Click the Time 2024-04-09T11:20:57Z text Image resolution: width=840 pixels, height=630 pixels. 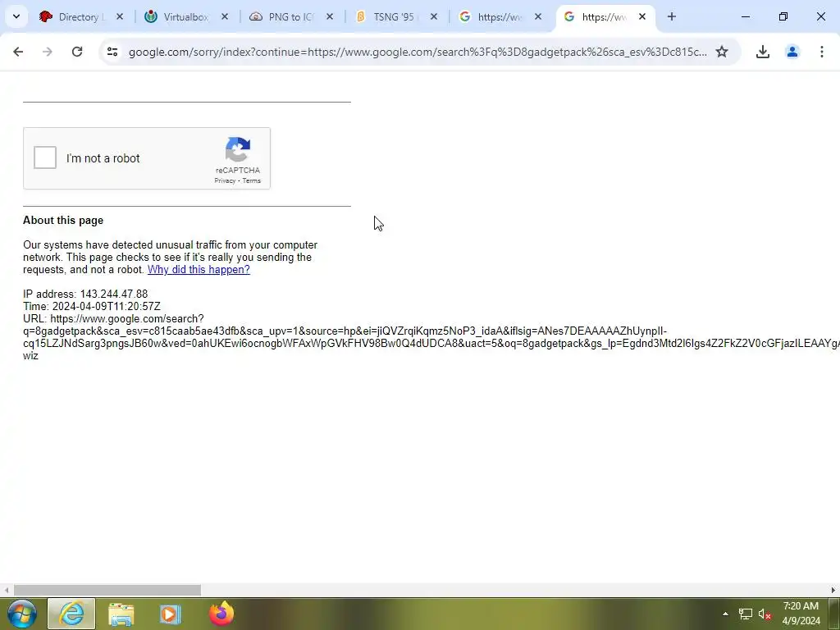(92, 307)
